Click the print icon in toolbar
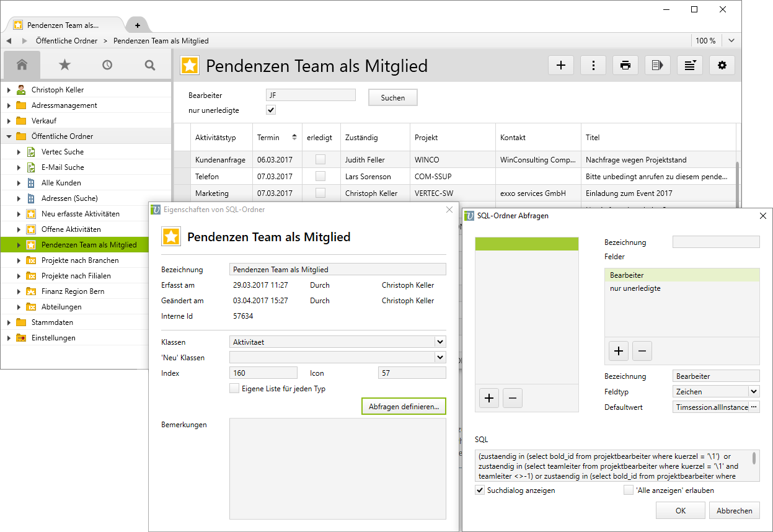773x532 pixels. coord(625,65)
